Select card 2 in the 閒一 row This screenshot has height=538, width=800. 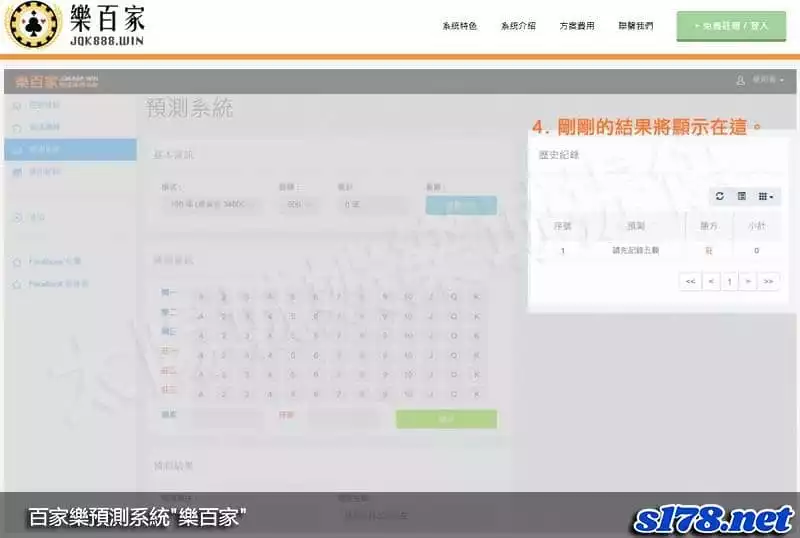click(x=223, y=297)
